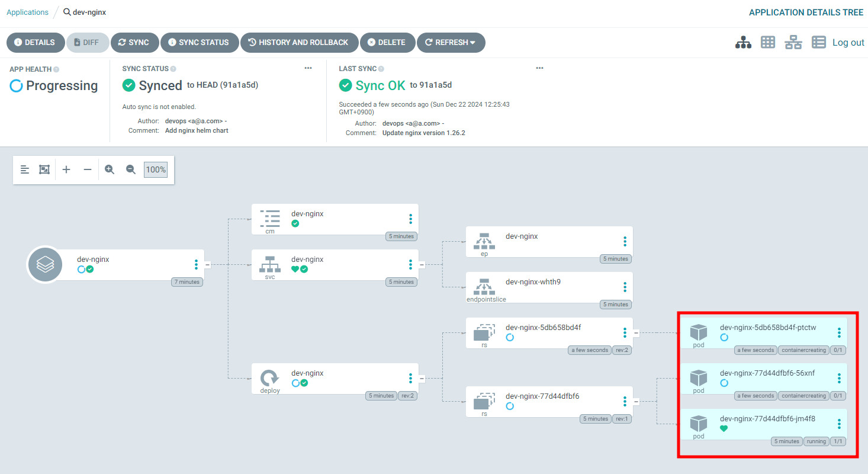Click the SYNC button
868x474 pixels.
(134, 43)
